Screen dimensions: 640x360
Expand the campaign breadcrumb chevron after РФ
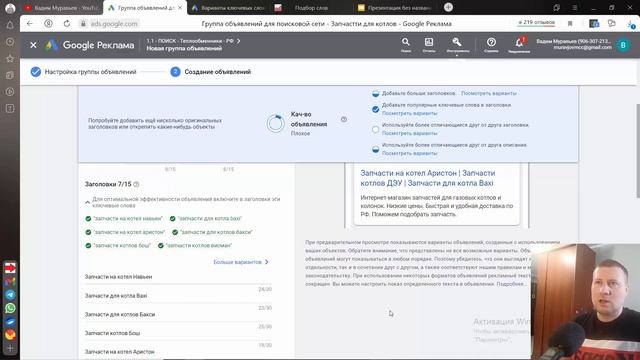(x=238, y=41)
